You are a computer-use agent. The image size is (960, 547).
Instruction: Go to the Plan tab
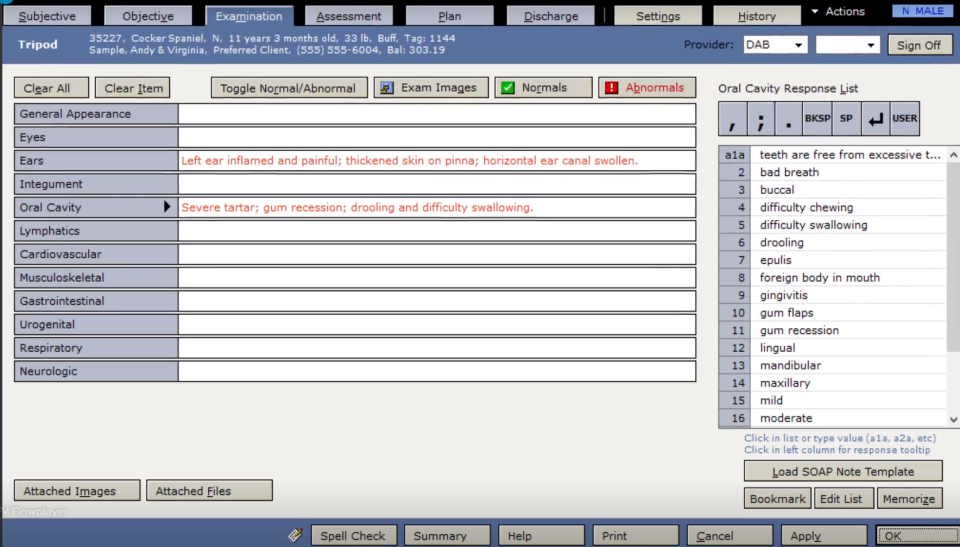coord(450,16)
